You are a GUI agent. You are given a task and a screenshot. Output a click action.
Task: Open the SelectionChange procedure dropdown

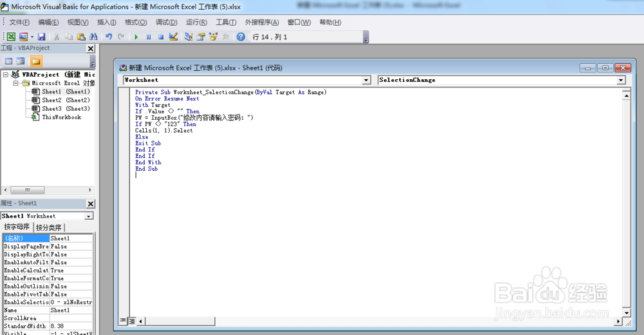click(x=621, y=81)
